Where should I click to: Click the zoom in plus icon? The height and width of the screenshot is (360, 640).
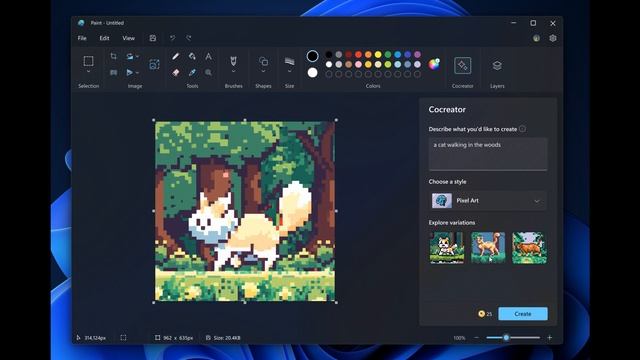[549, 338]
